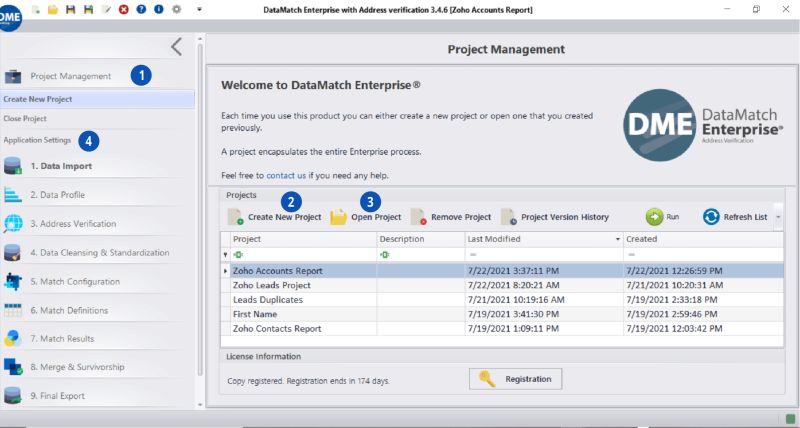Click the Data Cleansing & Standardization icon
This screenshot has width=800, height=428.
tap(13, 253)
